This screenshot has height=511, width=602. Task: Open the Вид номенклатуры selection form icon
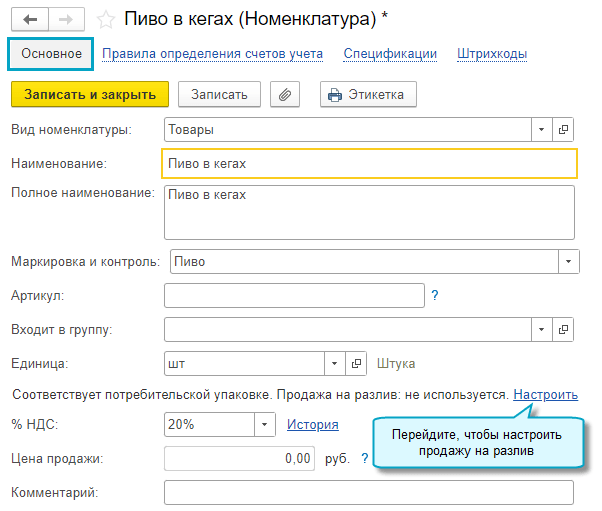pos(564,129)
